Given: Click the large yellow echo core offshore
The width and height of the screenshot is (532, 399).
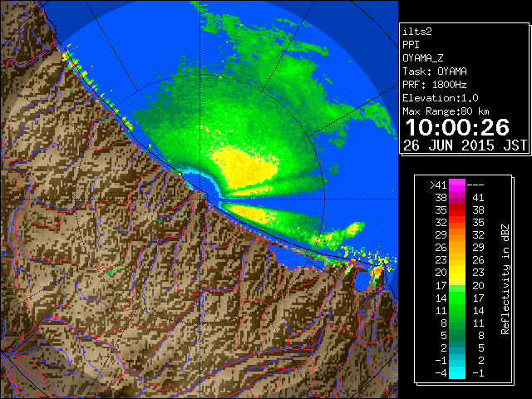Looking at the screenshot, I should pos(245,167).
